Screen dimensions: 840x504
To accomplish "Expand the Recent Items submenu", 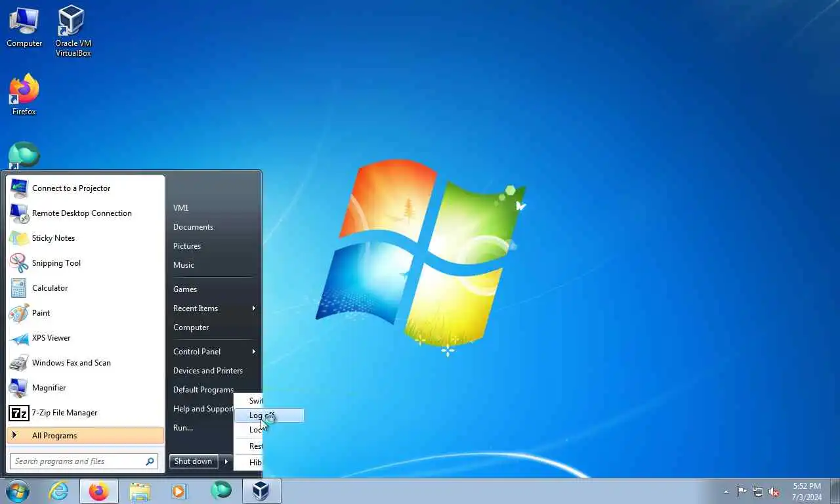I will coord(213,308).
